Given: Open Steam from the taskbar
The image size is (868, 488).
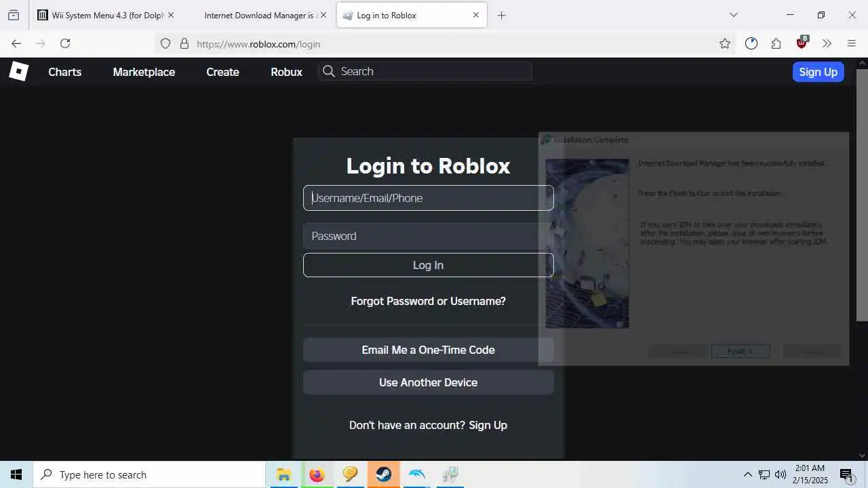Looking at the screenshot, I should point(383,474).
